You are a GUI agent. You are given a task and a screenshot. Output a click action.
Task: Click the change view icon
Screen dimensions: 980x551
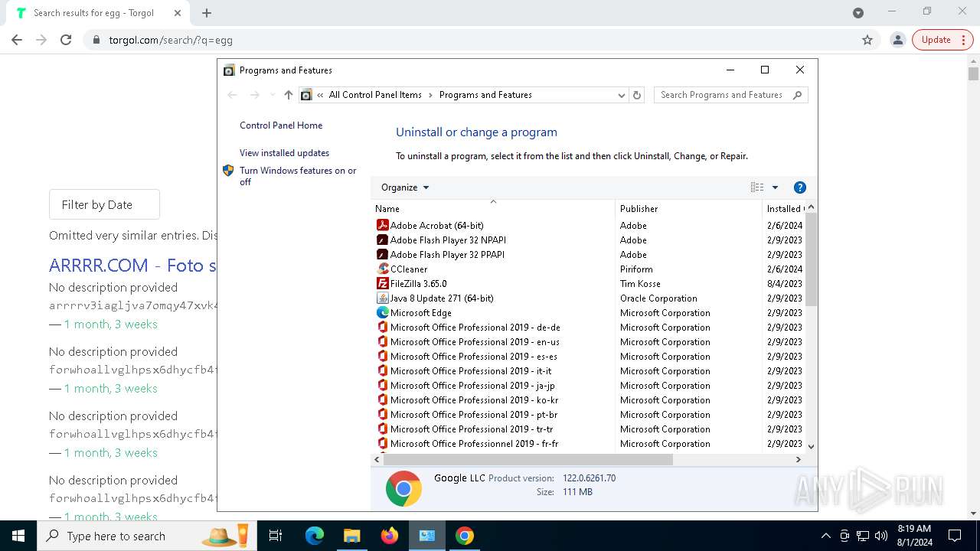pos(757,187)
